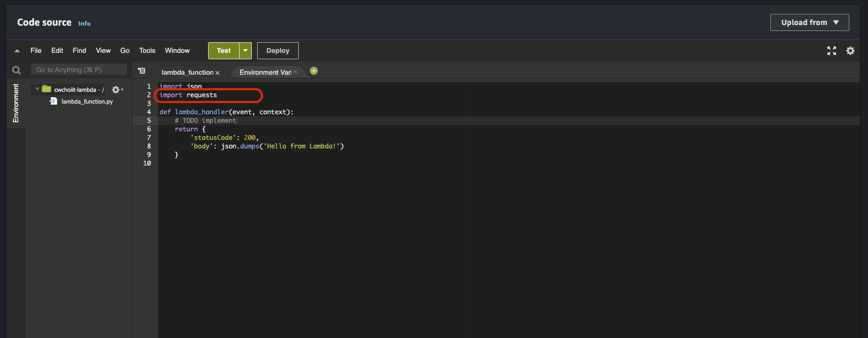Viewport: 868px width, 338px height.
Task: Click line number 10 in gutter
Action: coord(147,163)
